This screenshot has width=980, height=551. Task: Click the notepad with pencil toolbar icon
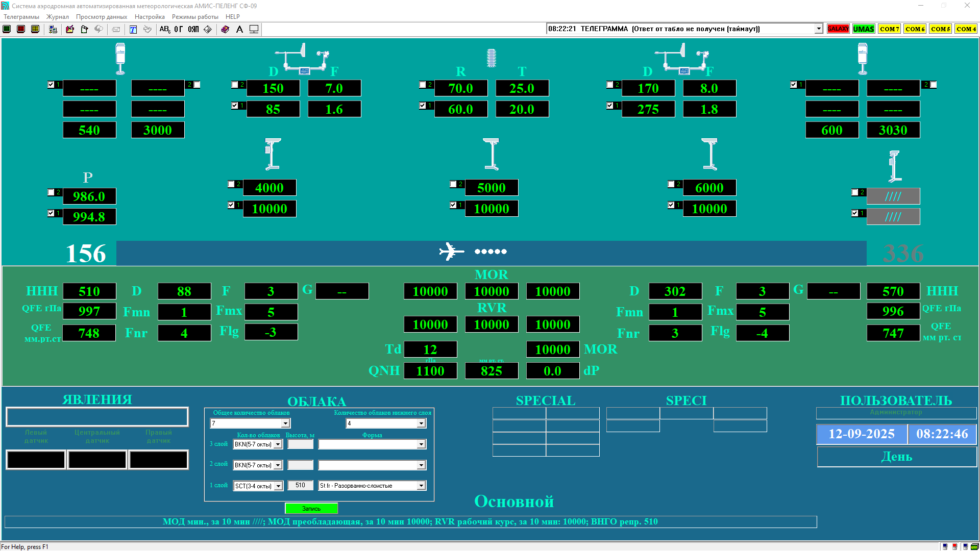[x=70, y=29]
